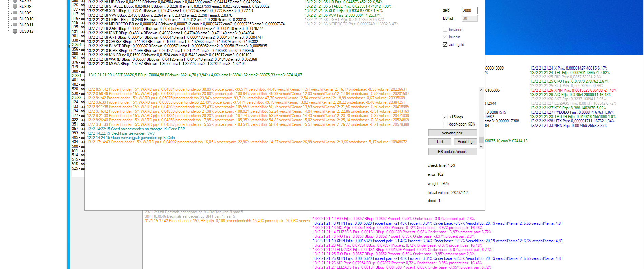Click the 21:21:35 STABLE Prijs line
This screenshot has width=644, height=269.
coord(348,6)
